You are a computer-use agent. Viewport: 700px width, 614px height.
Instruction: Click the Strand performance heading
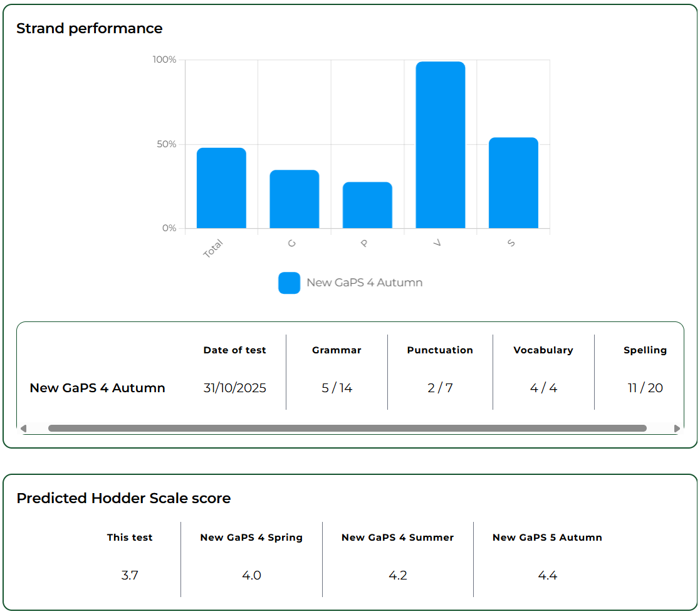pyautogui.click(x=90, y=28)
